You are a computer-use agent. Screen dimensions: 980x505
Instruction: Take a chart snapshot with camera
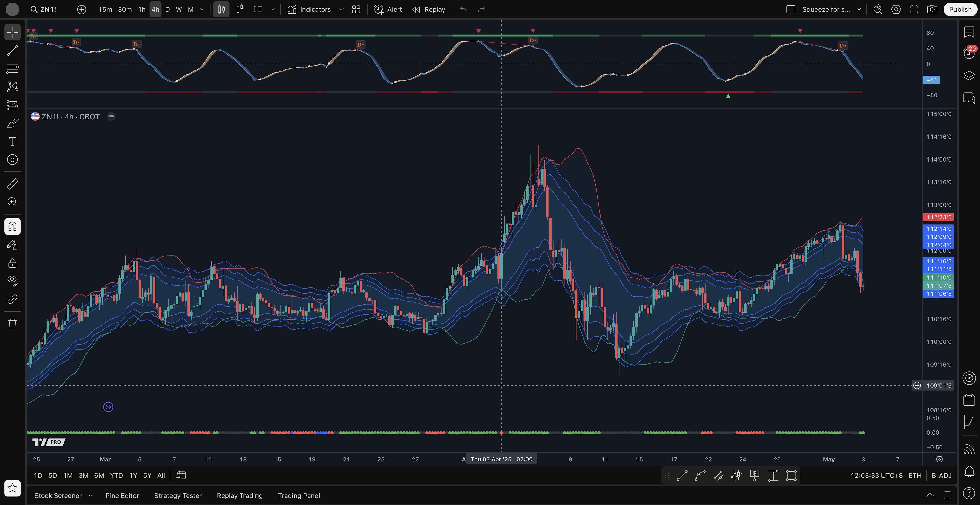[x=932, y=9]
